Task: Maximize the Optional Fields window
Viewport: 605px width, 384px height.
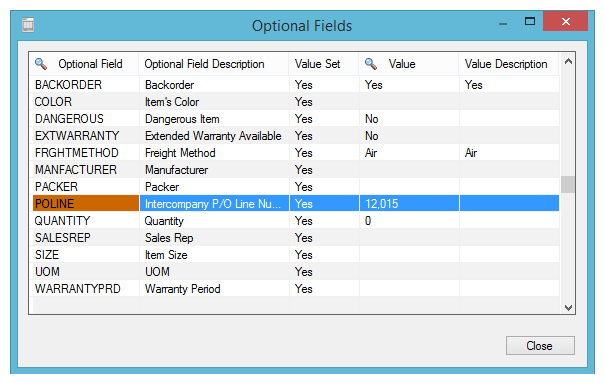Action: coord(530,21)
